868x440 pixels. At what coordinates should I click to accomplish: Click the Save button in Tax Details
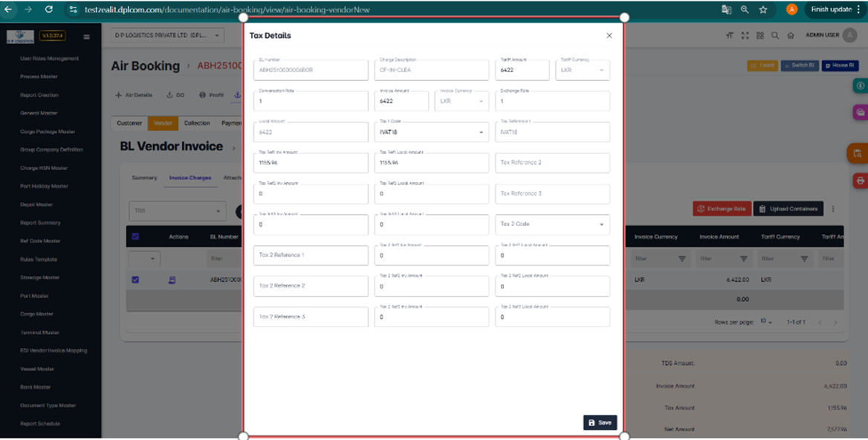(x=600, y=422)
